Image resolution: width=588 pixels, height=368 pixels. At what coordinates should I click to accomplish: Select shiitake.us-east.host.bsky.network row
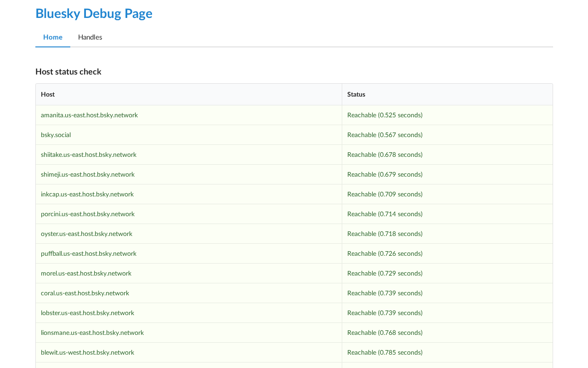294,155
